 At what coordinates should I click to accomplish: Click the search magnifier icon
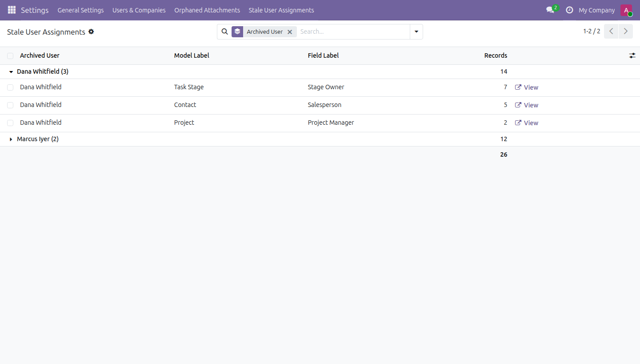224,32
